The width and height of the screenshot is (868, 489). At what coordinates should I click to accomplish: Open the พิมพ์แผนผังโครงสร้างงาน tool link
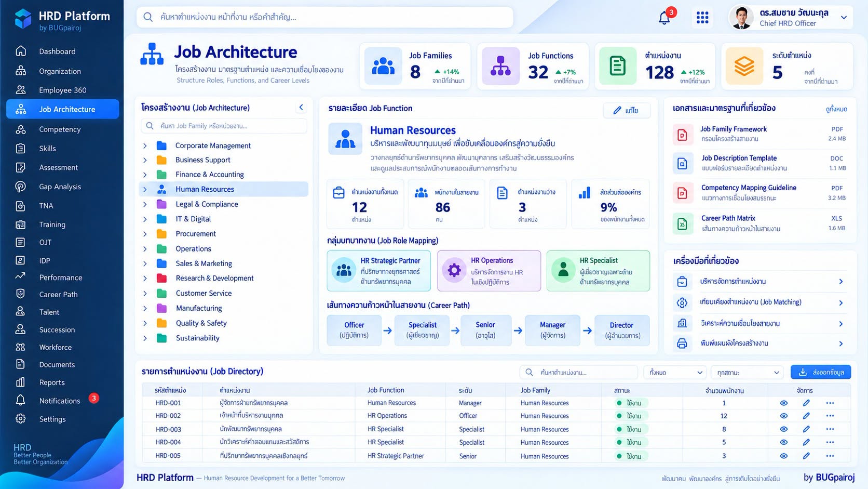click(760, 343)
